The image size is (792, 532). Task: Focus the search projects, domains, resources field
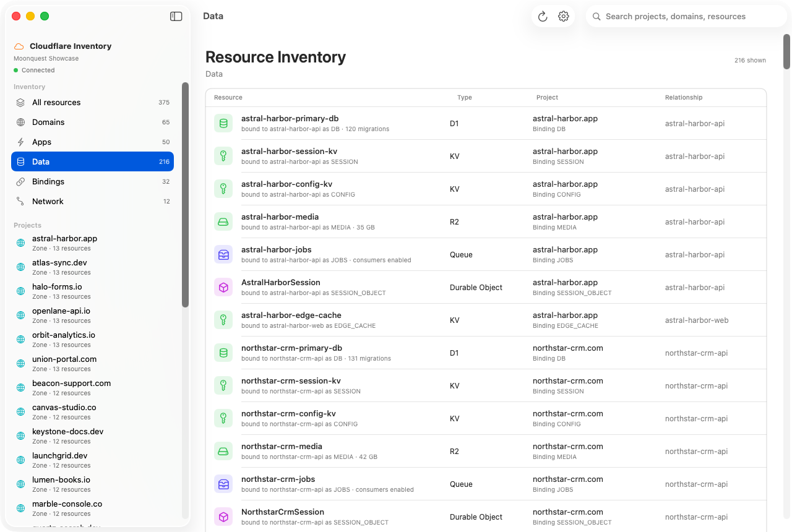click(x=686, y=17)
